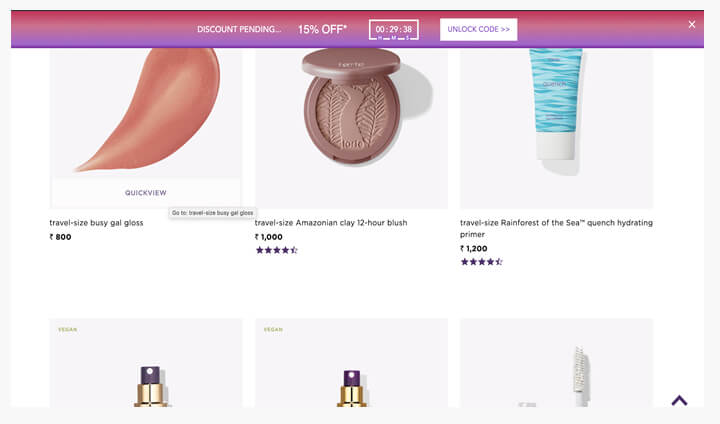The image size is (720, 424).
Task: Open travel-size busy gal gloss product link
Action: click(96, 223)
